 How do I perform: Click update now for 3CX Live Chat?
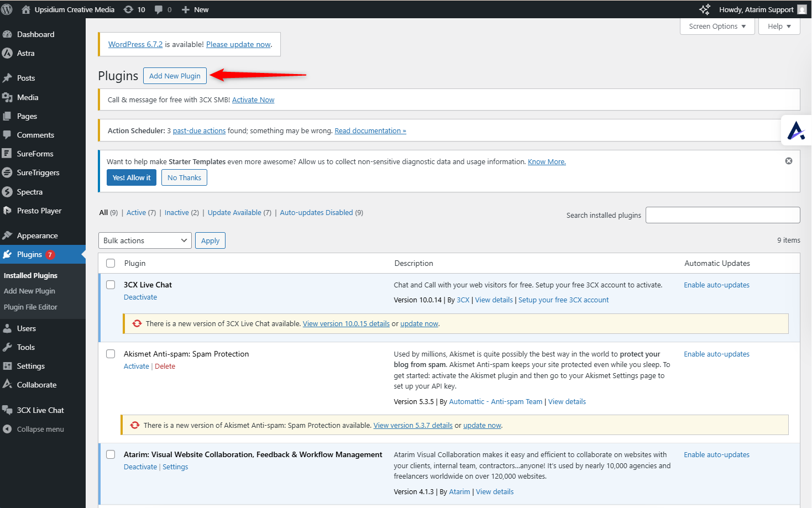(x=419, y=323)
